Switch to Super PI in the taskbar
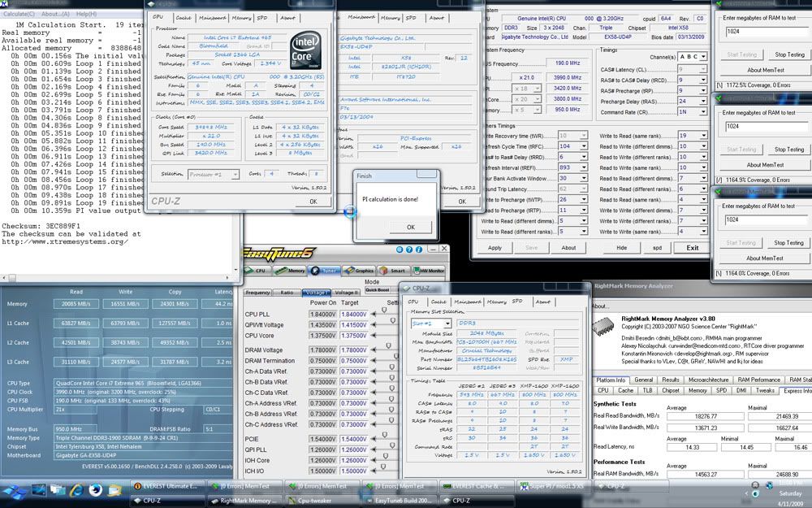This screenshot has height=508, width=812. 554,486
